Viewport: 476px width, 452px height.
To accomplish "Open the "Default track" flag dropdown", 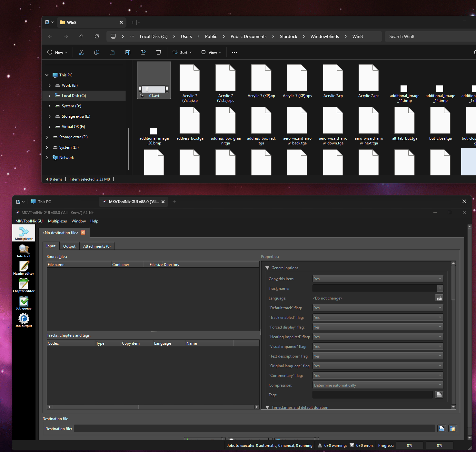I will click(378, 308).
